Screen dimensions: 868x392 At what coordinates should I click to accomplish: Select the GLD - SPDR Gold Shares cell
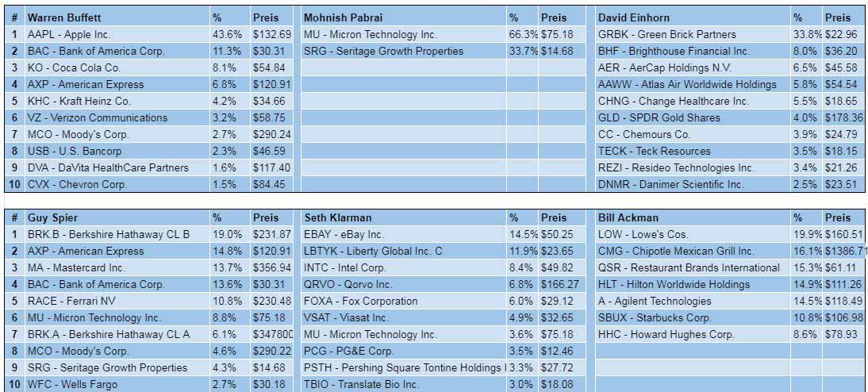click(693, 117)
